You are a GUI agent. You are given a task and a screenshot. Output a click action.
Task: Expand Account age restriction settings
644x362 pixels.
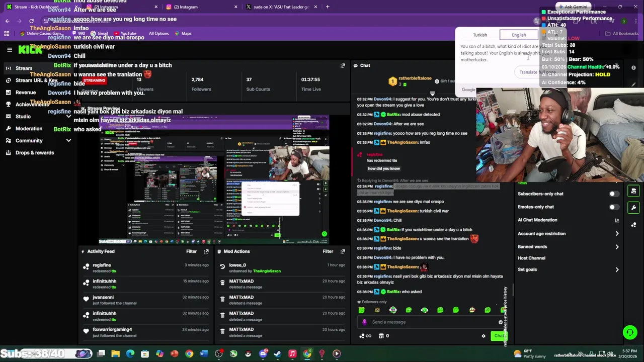pyautogui.click(x=617, y=233)
